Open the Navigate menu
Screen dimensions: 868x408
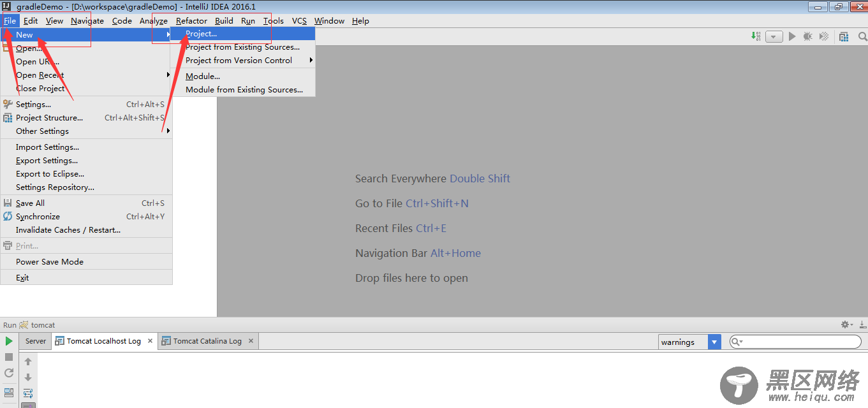pyautogui.click(x=87, y=20)
